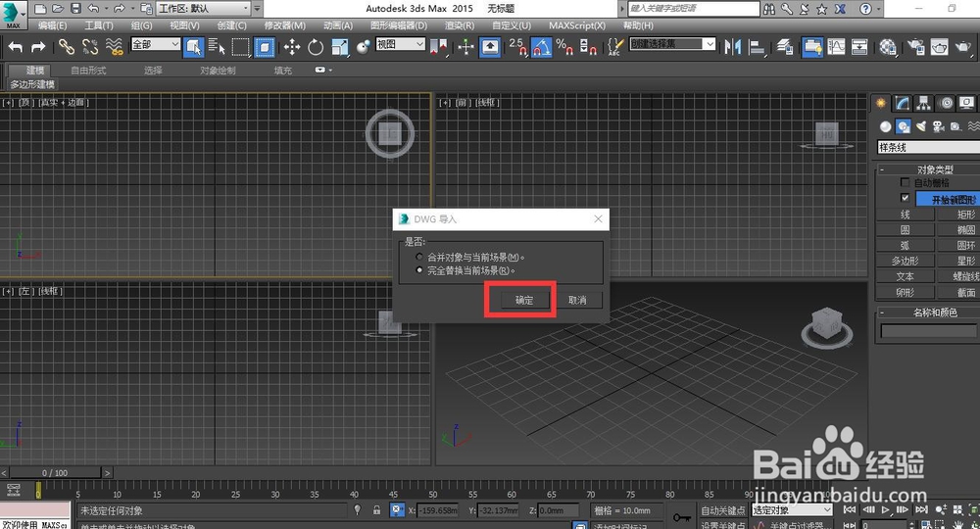
Task: Click the binoculars search icon
Action: coord(769,9)
